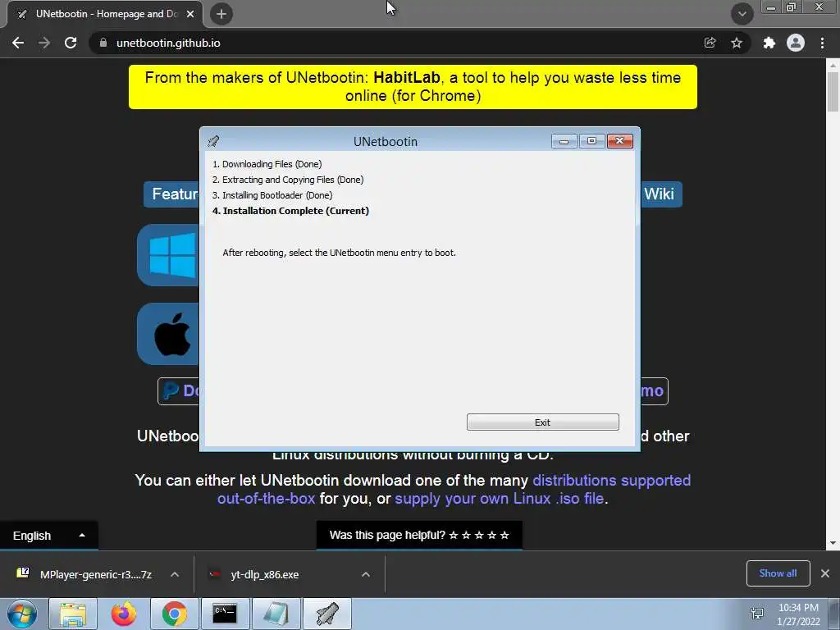Open a new tab with the plus button
Image resolution: width=840 pixels, height=630 pixels.
[221, 14]
